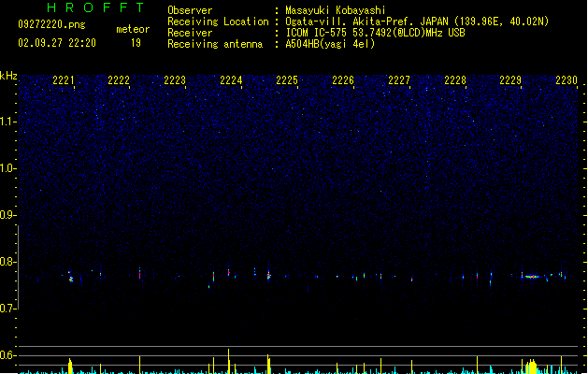Click the 2229 time marker

pyautogui.click(x=510, y=80)
